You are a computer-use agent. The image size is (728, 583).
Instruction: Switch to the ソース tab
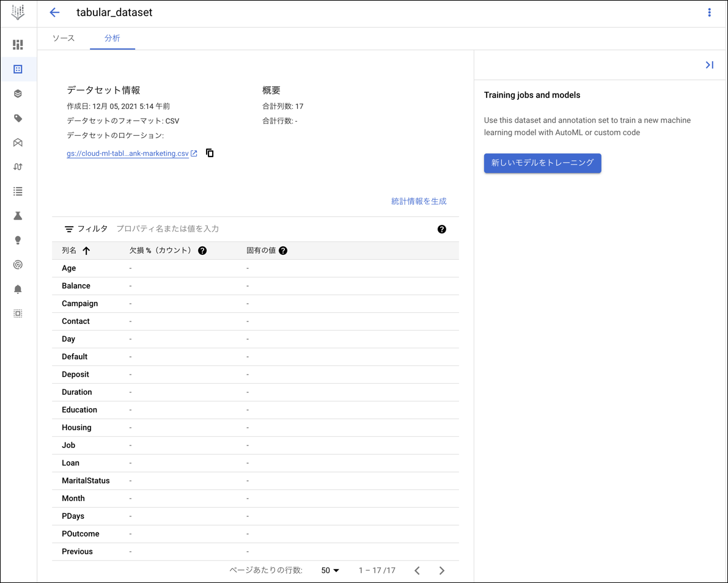64,38
